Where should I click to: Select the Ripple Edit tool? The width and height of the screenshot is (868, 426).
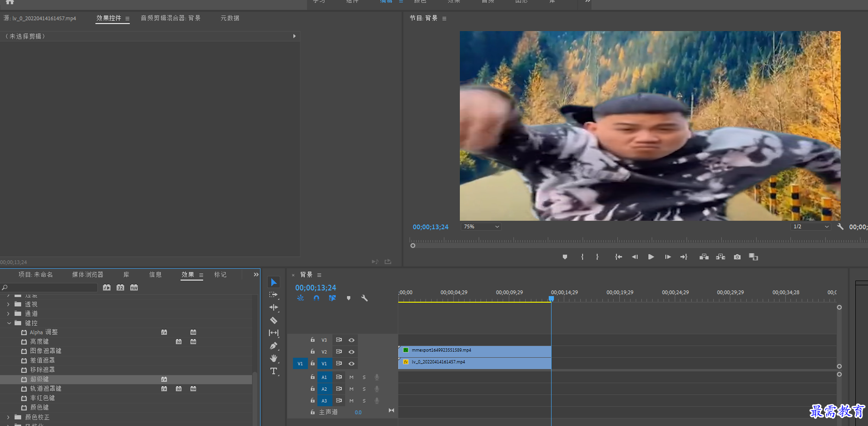(x=274, y=308)
